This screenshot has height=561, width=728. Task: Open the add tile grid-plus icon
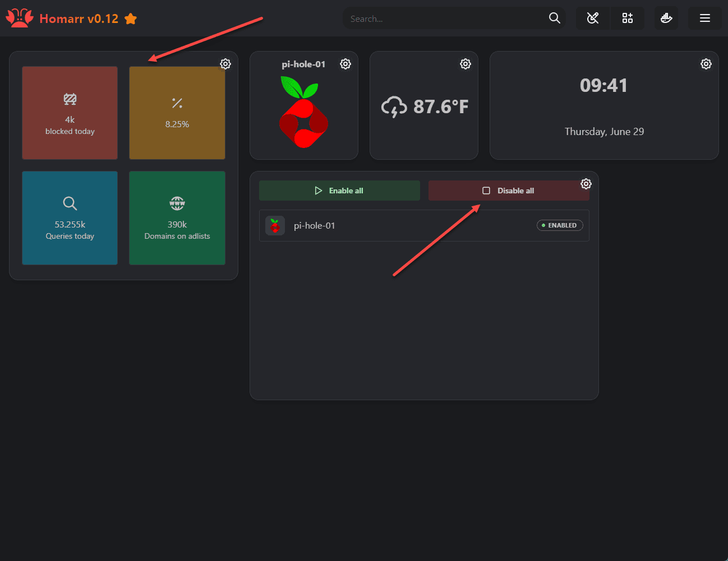(x=628, y=18)
